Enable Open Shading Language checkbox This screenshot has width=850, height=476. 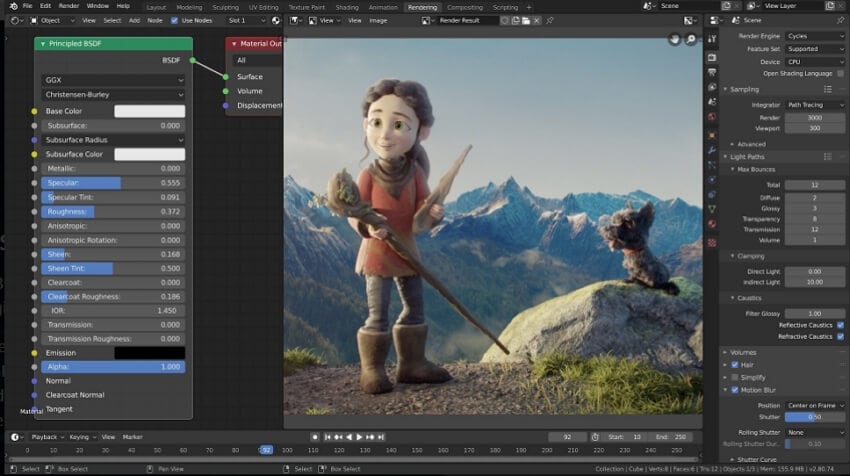point(840,73)
